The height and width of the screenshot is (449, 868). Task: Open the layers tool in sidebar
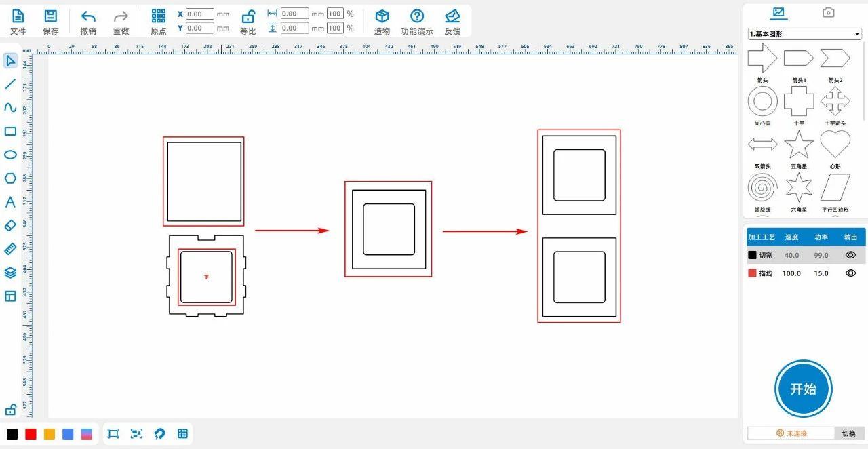(x=10, y=273)
